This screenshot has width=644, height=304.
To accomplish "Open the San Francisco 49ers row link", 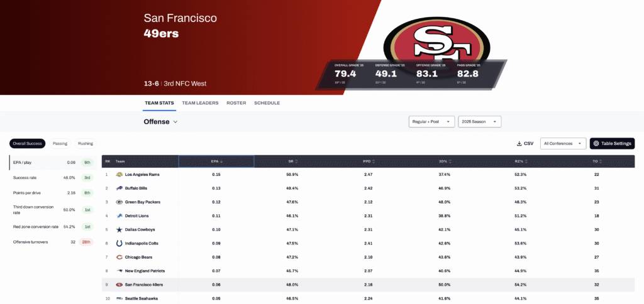I will (x=144, y=285).
